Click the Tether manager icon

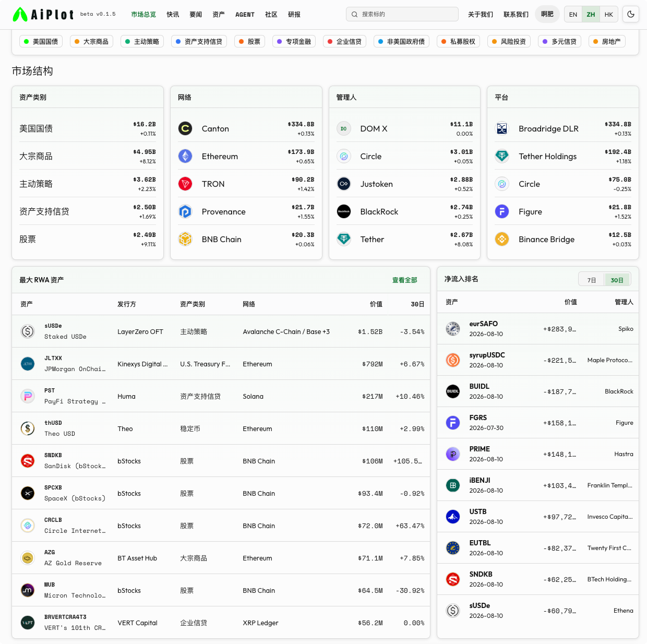(344, 239)
